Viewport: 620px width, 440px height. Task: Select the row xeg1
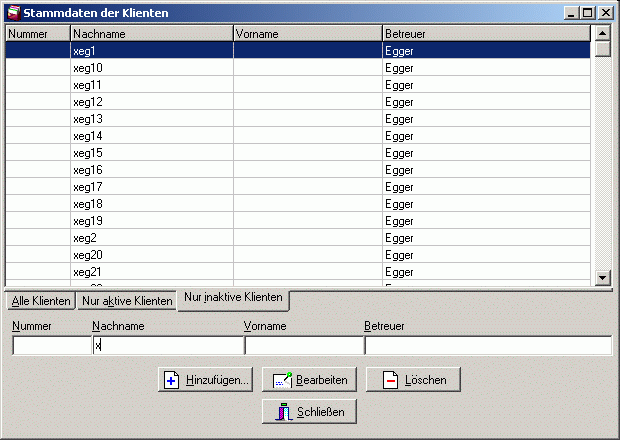(x=298, y=51)
